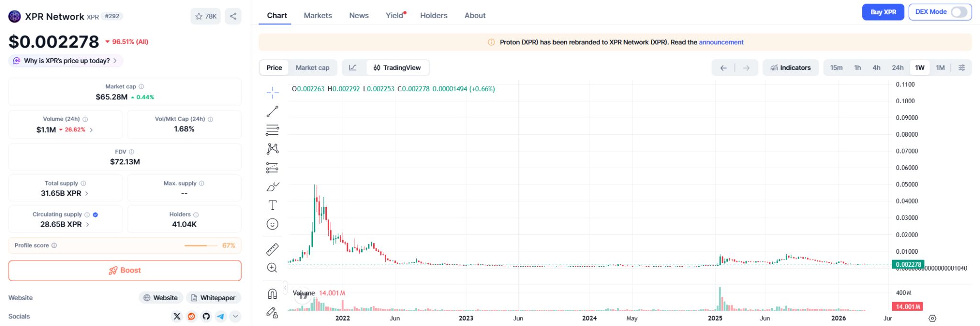This screenshot has height=326, width=980.
Task: Click the current price label 0.002278 on axis
Action: click(908, 264)
